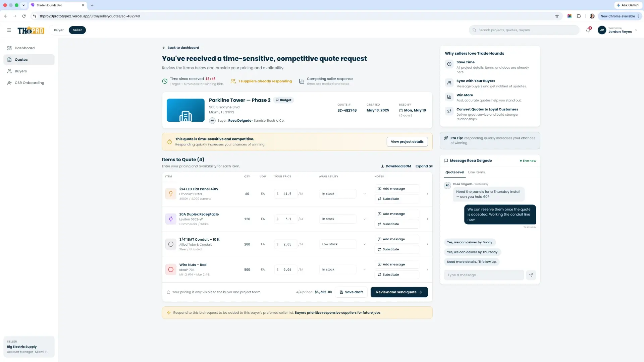This screenshot has height=362, width=644.
Task: Substitute the 20A Duplex Receptacle item
Action: click(396, 224)
